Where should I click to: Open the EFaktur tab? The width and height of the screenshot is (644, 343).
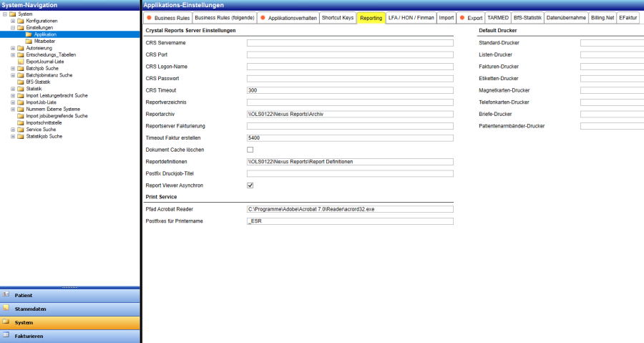coord(628,18)
